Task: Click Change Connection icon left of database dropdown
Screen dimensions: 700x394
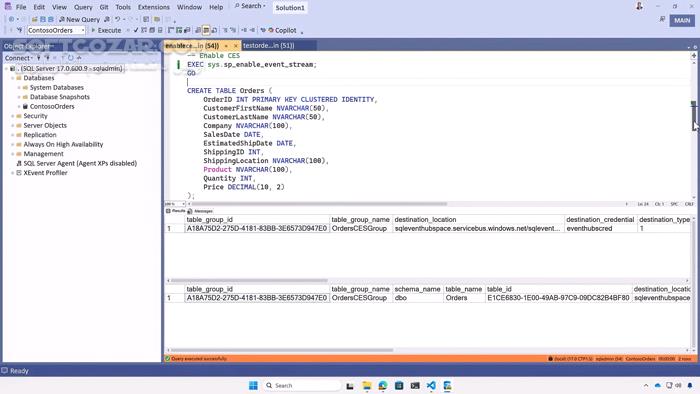Action: (x=19, y=30)
